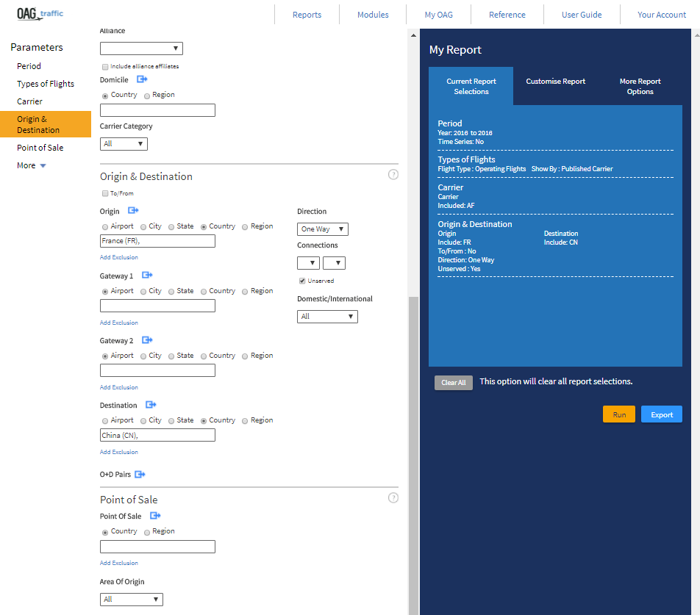Image resolution: width=700 pixels, height=615 pixels.
Task: Select State radio for Gateway 2
Action: tap(171, 356)
